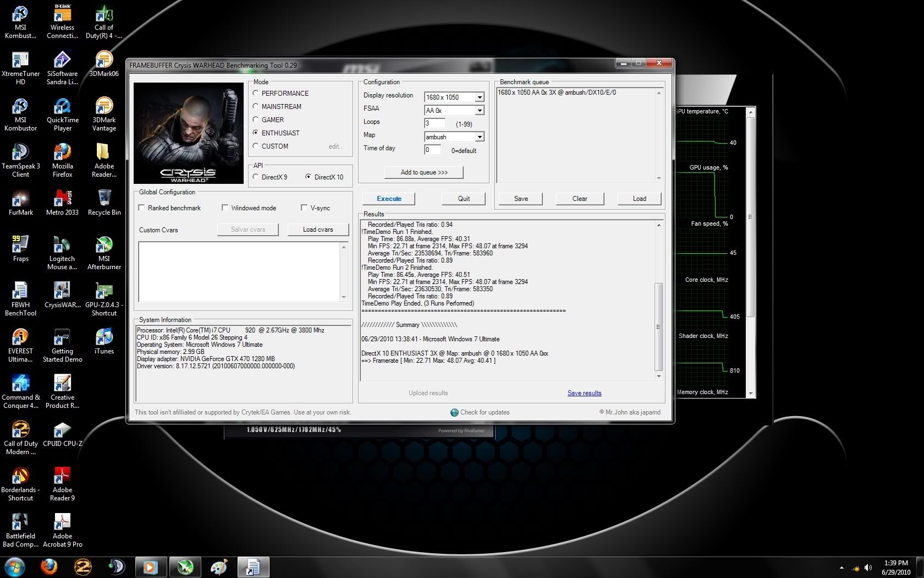Open D-Link Wireless Connection icon
This screenshot has height=578, width=924.
(62, 22)
